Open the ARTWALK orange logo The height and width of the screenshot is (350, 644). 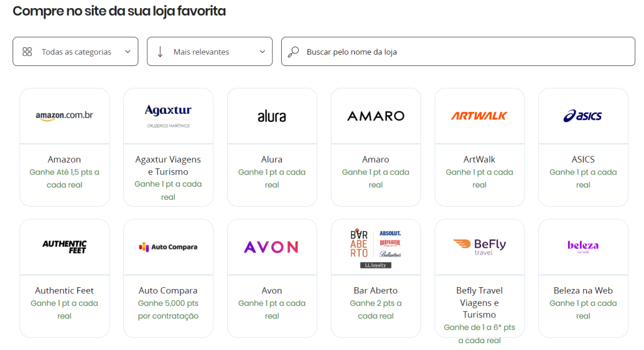click(479, 116)
